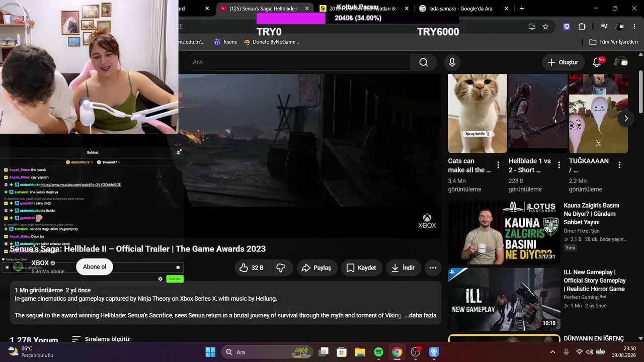Send chat message with Gönder button
This screenshot has width=644, height=362.
[175, 279]
